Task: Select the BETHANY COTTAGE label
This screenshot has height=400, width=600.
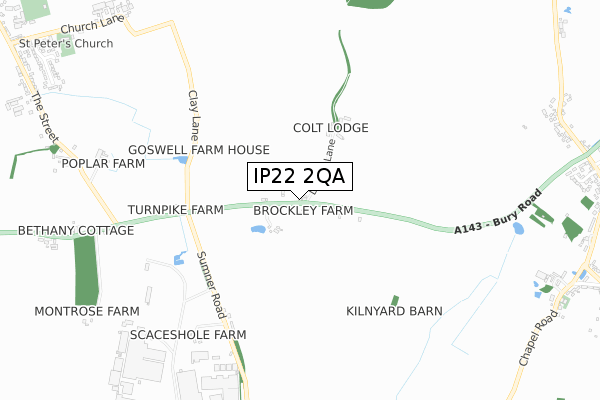Action: (x=76, y=231)
